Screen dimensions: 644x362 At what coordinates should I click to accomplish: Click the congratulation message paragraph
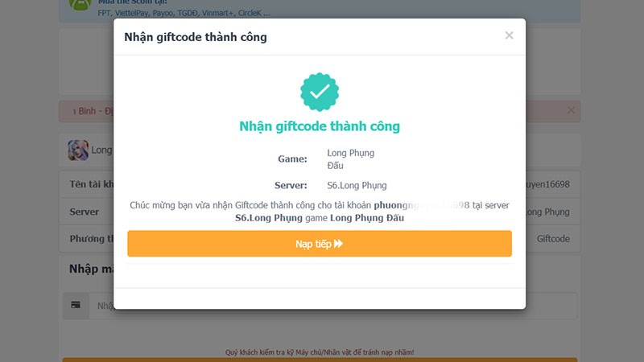tap(320, 212)
